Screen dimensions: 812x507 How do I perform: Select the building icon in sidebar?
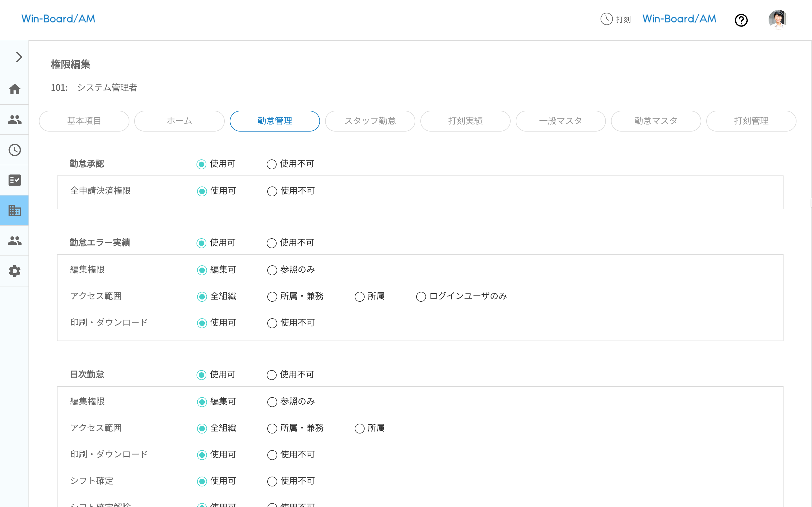pos(15,211)
